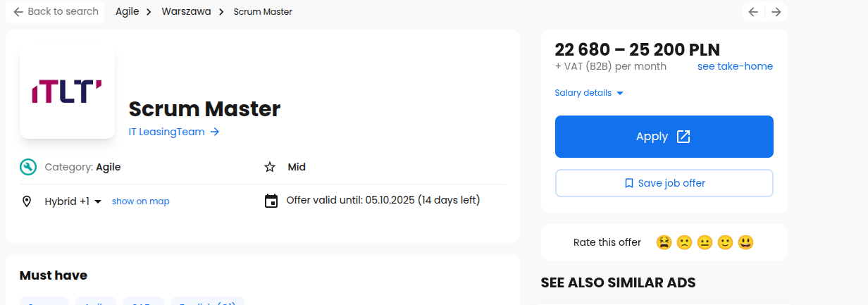Click the slightly smiling rating emoji
Screen dimensions: 868x305
click(725, 242)
